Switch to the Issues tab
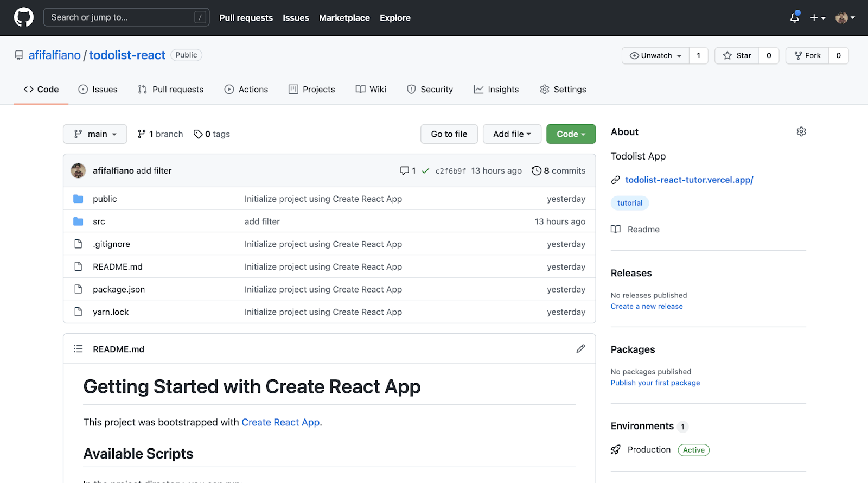The height and width of the screenshot is (483, 868). pos(98,90)
